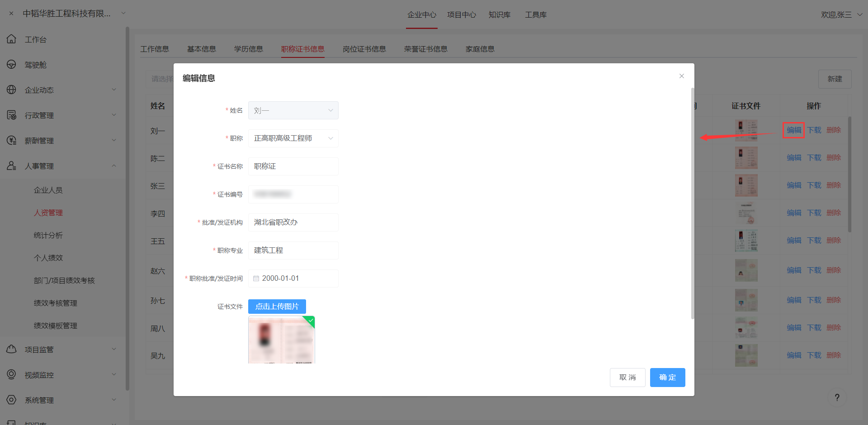The height and width of the screenshot is (425, 868).
Task: Open the 职称 dropdown 正高职高级工程师
Action: pyautogui.click(x=293, y=138)
